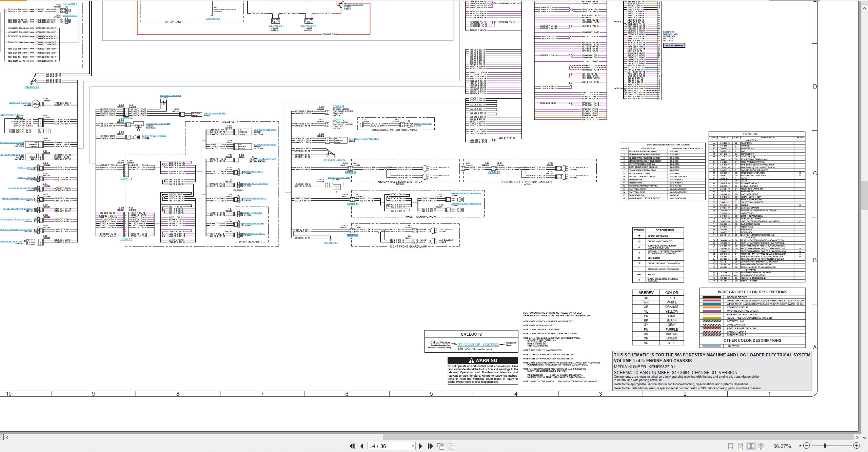Open the PUMP 2 PRESS SNSR link

pyautogui.click(x=265, y=144)
